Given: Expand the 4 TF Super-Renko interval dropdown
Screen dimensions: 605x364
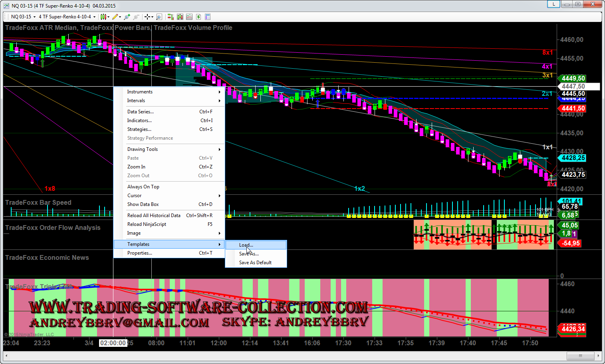Looking at the screenshot, I should coord(67,17).
